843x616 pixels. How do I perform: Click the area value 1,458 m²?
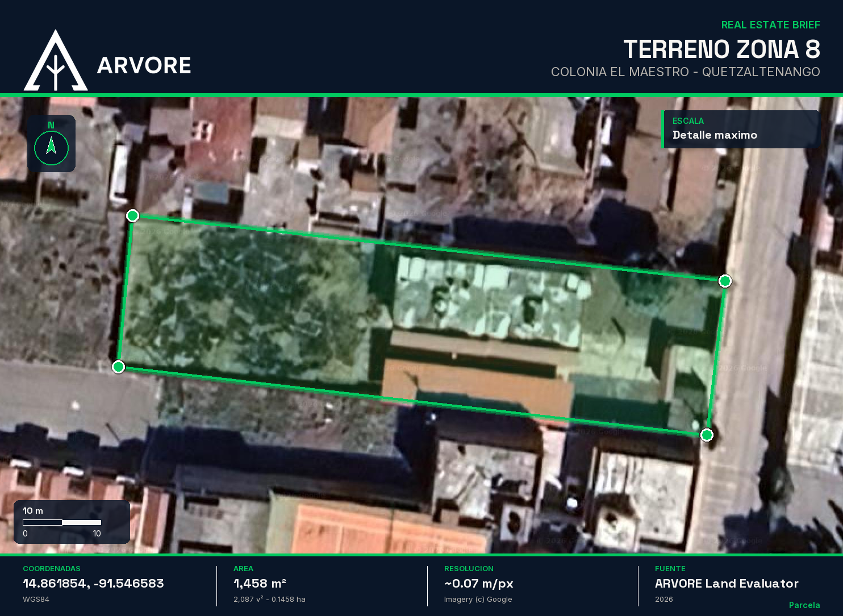[260, 584]
